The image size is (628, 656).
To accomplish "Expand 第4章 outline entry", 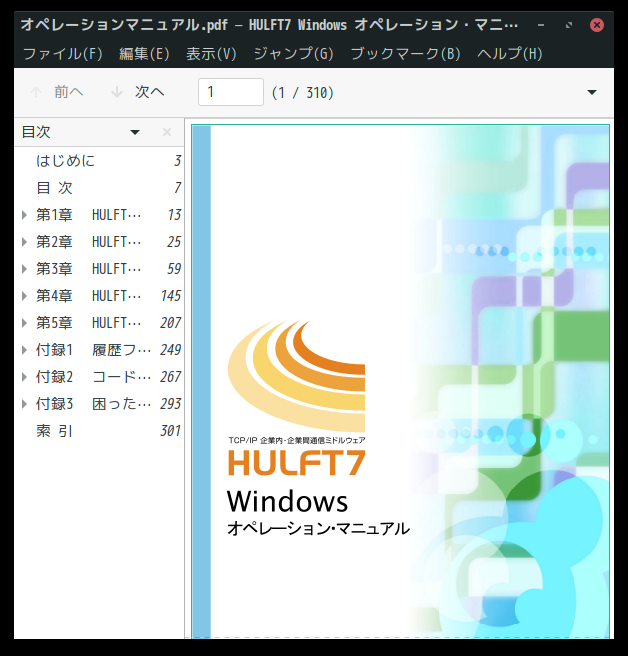I will [x=24, y=296].
